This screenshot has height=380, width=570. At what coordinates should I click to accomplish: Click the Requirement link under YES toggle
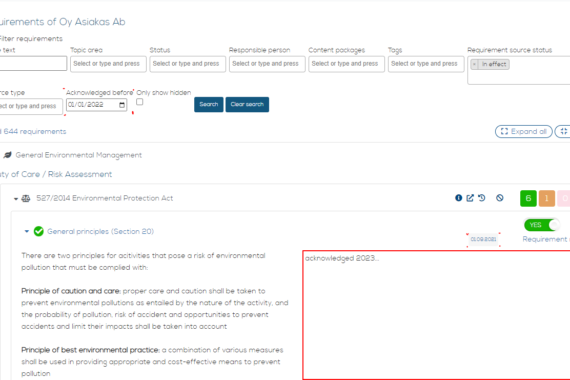(x=546, y=239)
